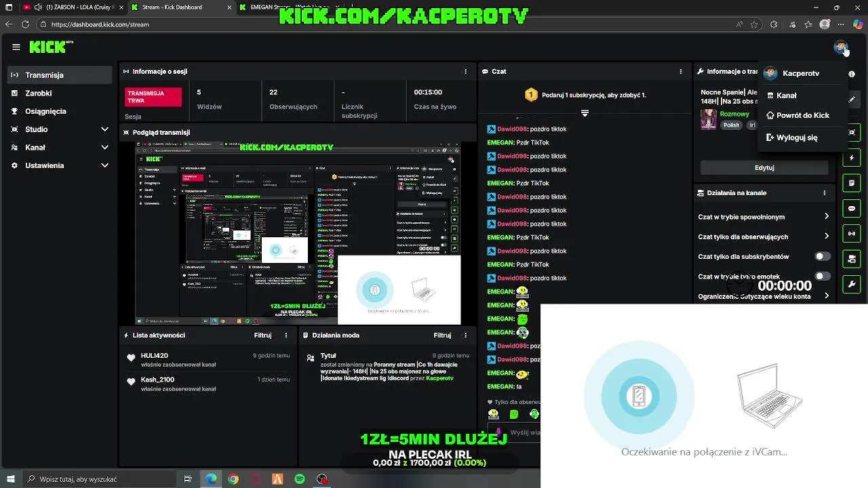868x488 pixels.
Task: Click the stream preview thumbnail
Action: point(298,233)
